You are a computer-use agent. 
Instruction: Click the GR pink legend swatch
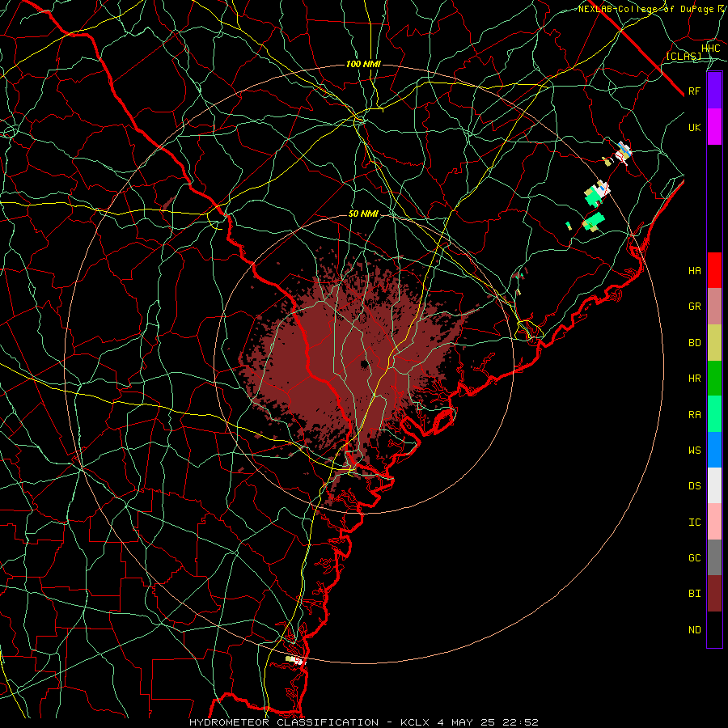click(714, 307)
